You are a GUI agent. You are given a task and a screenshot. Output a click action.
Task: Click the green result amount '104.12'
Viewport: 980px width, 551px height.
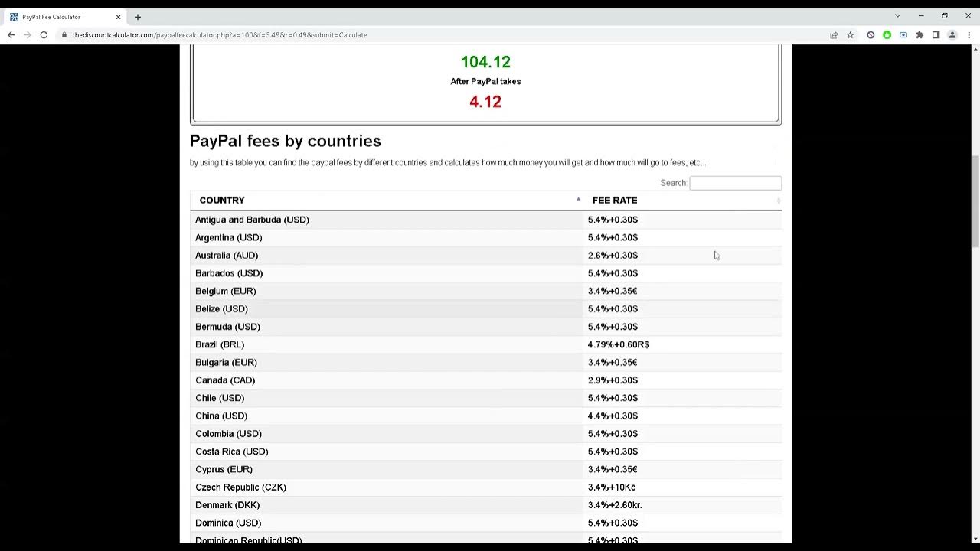[x=485, y=62]
